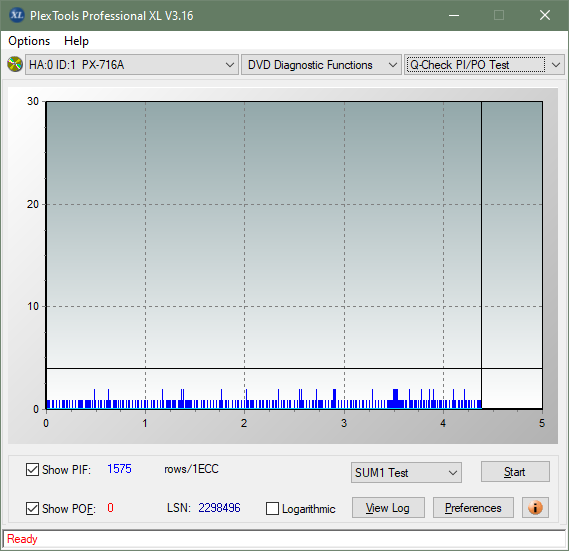Click the PI/PO error graph area
569x551 pixels.
click(x=294, y=255)
